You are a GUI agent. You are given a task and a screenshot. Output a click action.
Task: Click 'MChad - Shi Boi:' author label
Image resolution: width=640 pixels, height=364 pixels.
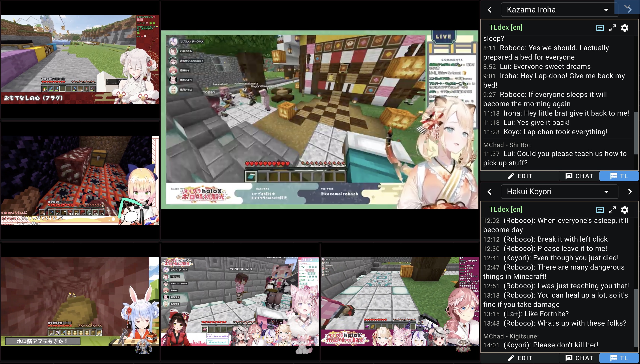507,145
